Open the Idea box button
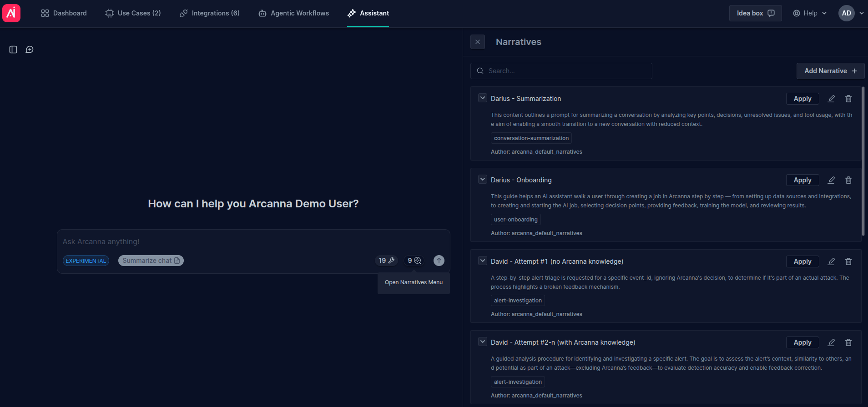Screen dimensions: 868x407 (755, 13)
